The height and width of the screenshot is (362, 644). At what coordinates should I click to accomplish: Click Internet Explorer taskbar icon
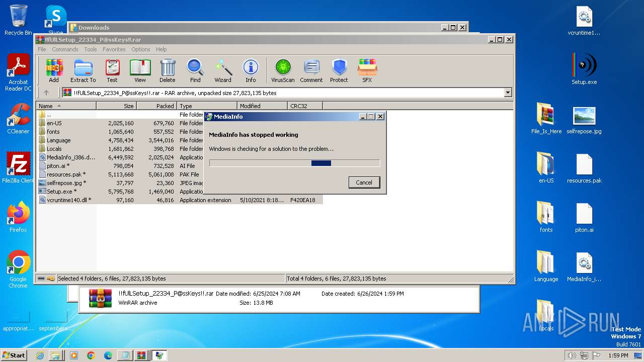pos(40,355)
